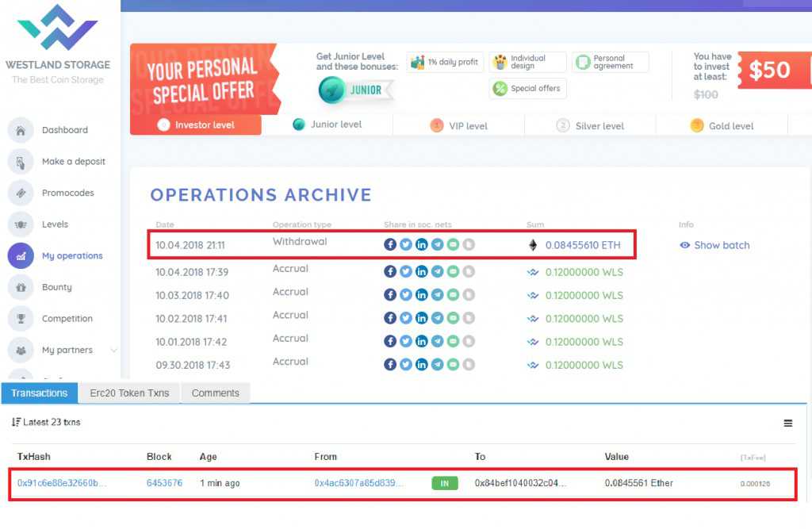Select the Gold level tab
Viewport: 812px width, 529px height.
tap(722, 126)
